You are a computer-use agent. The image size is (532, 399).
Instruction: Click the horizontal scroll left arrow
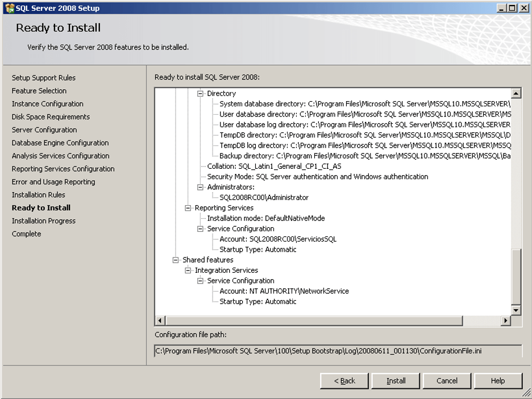160,321
